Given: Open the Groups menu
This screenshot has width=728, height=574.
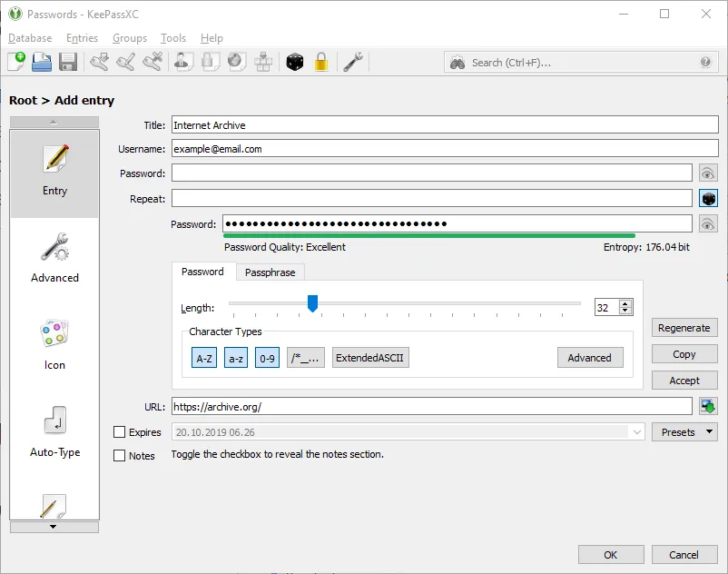Looking at the screenshot, I should pos(130,38).
